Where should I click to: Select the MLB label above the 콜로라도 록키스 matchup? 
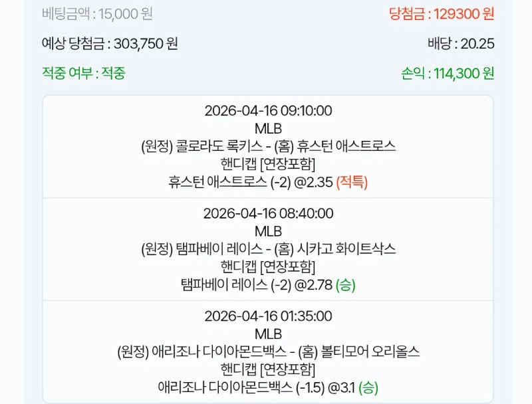(268, 128)
